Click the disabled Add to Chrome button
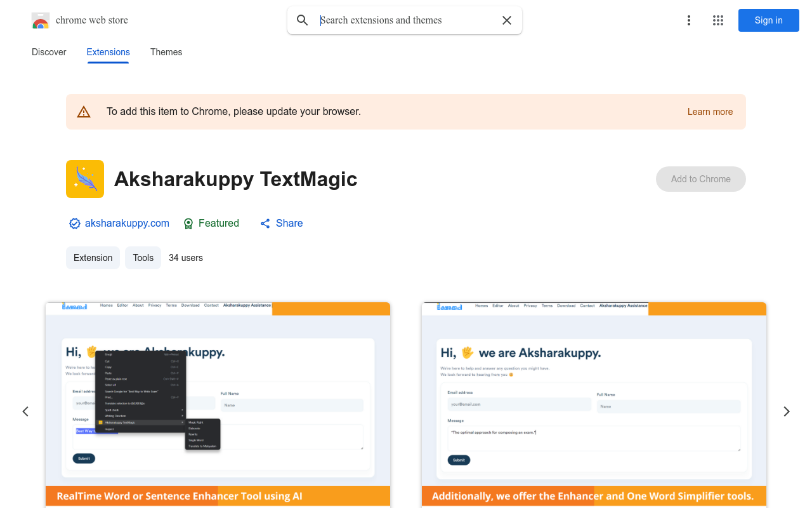Image resolution: width=812 pixels, height=508 pixels. pyautogui.click(x=701, y=179)
